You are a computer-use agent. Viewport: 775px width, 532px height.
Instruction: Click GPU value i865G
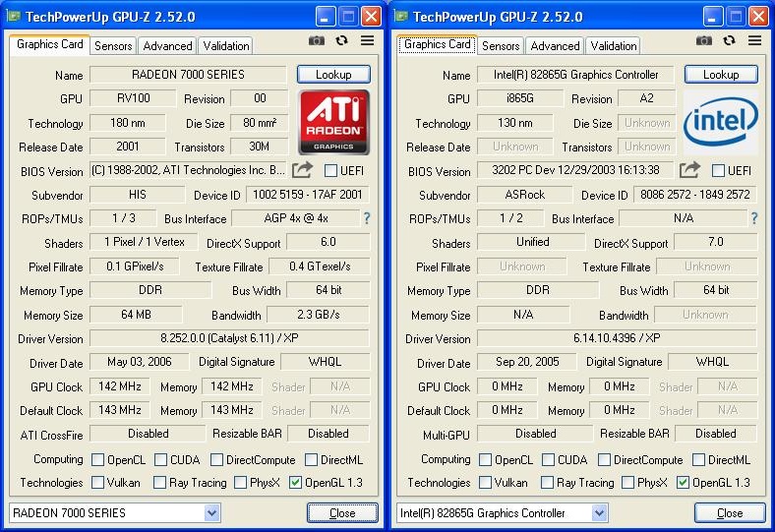[x=520, y=98]
